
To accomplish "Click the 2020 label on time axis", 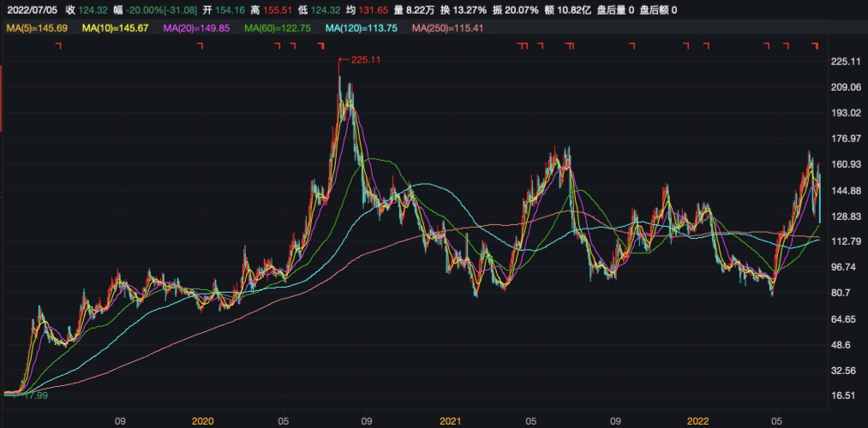I will [x=202, y=421].
